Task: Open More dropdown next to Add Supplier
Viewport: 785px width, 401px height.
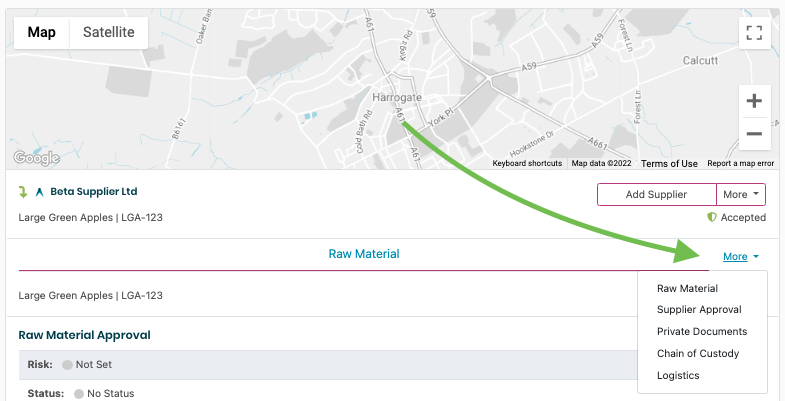Action: tap(741, 194)
